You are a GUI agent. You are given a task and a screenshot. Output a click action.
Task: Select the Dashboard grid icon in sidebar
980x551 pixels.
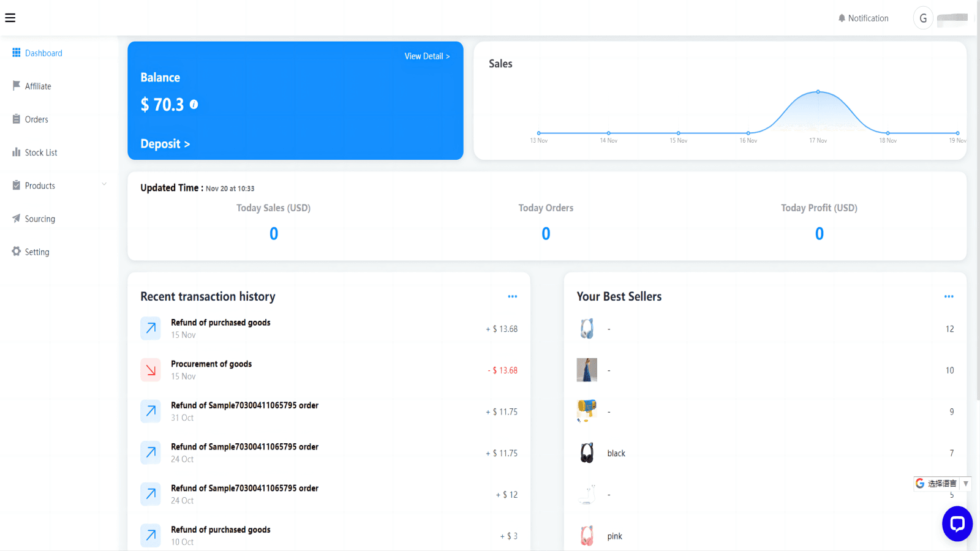tap(16, 53)
